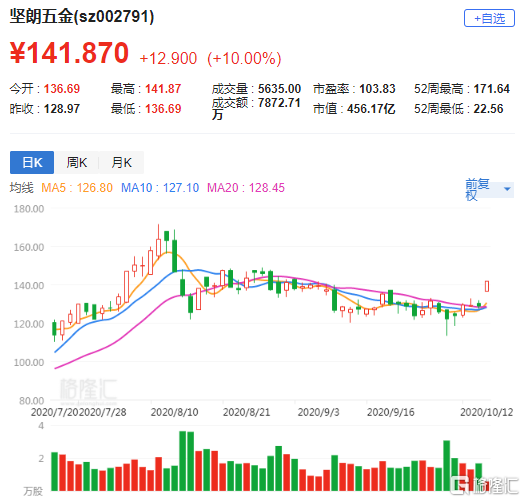The image size is (525, 502).
Task: Click the MA10 : 127.10 legend
Action: coord(160,188)
